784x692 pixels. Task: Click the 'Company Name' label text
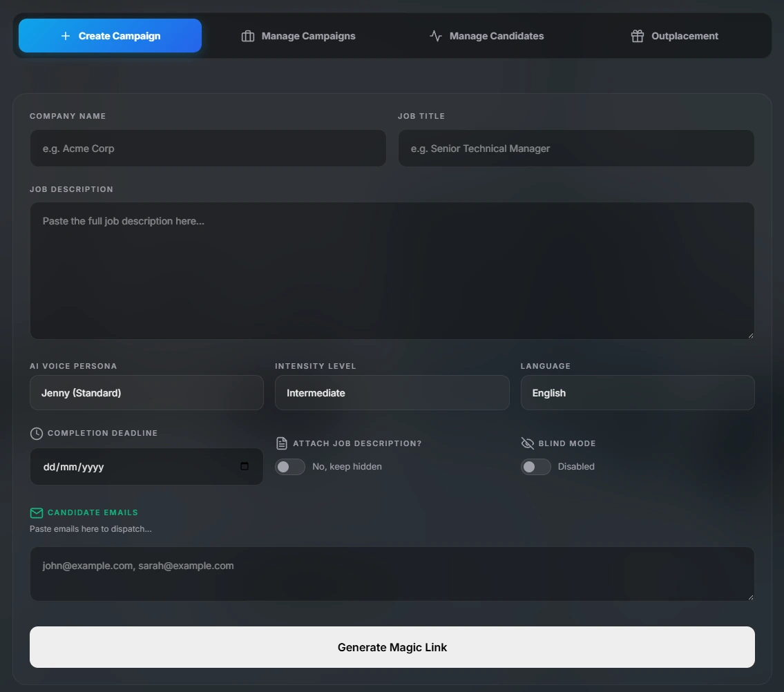[68, 116]
